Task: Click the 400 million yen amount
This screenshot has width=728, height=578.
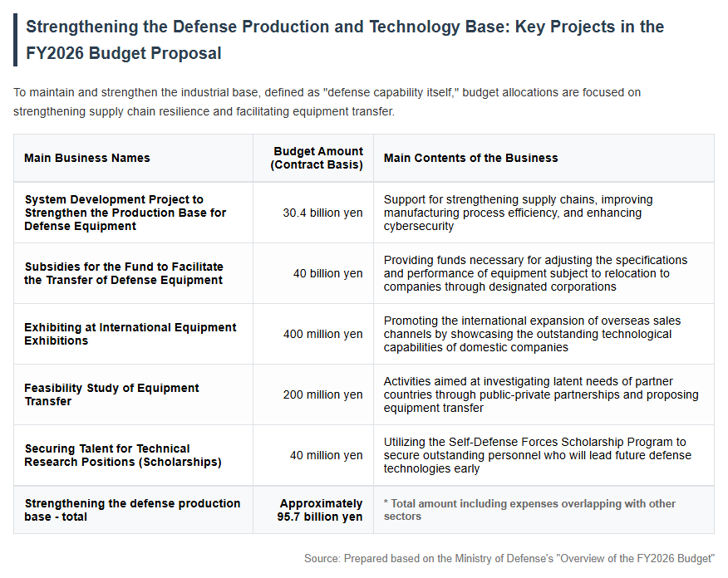Action: (322, 334)
